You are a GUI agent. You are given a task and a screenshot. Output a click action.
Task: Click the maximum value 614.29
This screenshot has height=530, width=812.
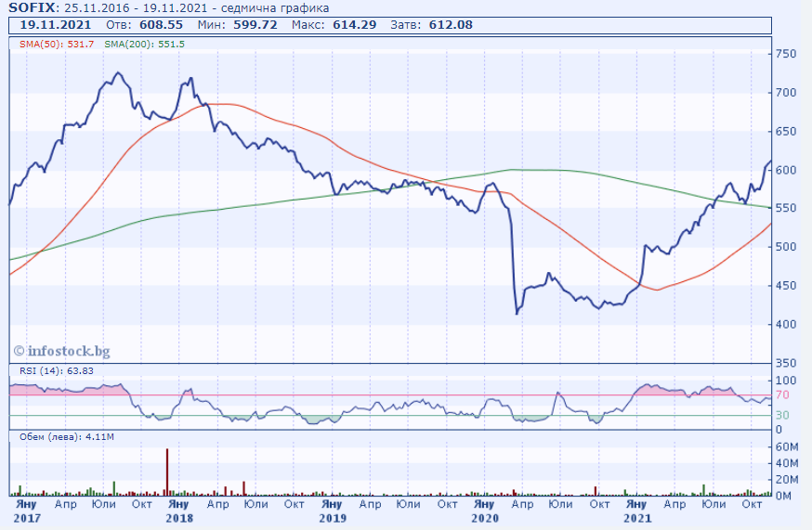[x=354, y=25]
